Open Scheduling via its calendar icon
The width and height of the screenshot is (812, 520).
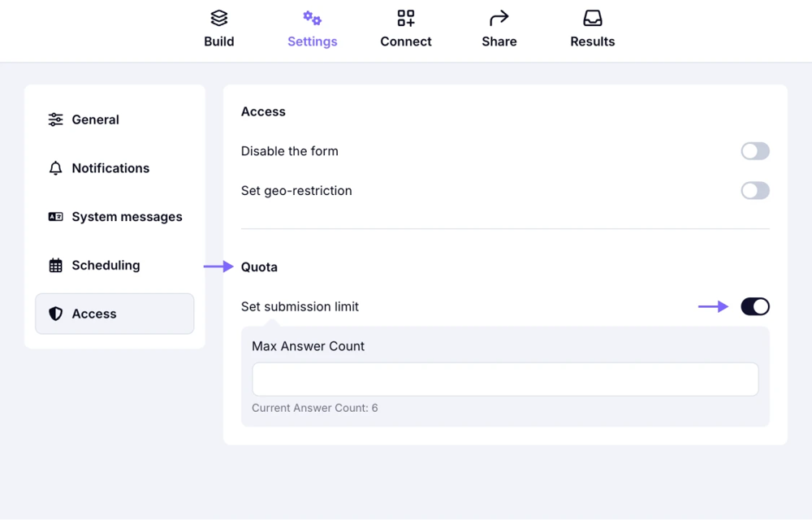55,265
